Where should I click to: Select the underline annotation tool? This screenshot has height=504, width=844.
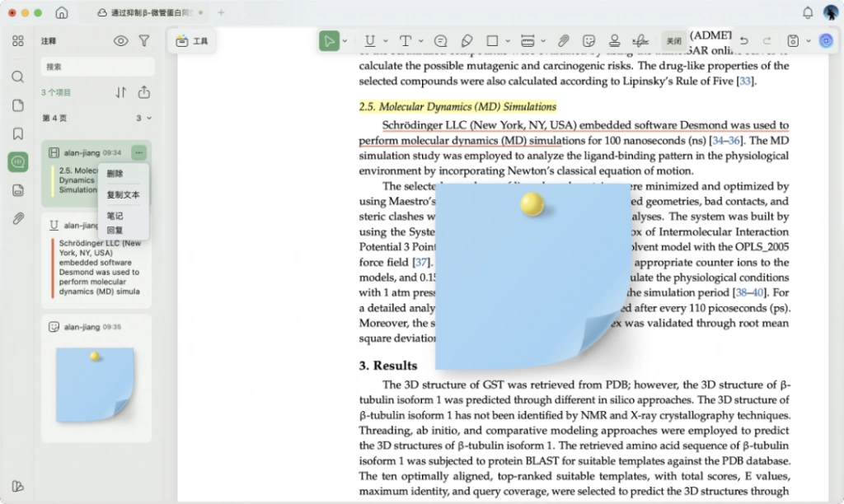(x=370, y=41)
